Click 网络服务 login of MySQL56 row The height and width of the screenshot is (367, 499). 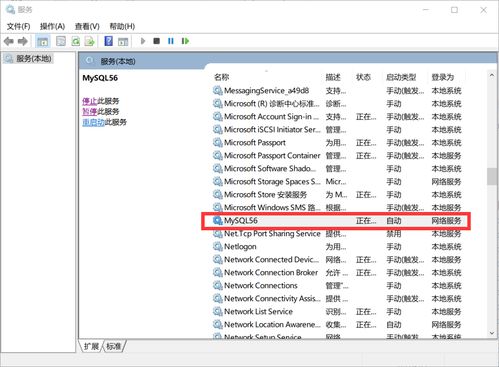[x=446, y=221]
